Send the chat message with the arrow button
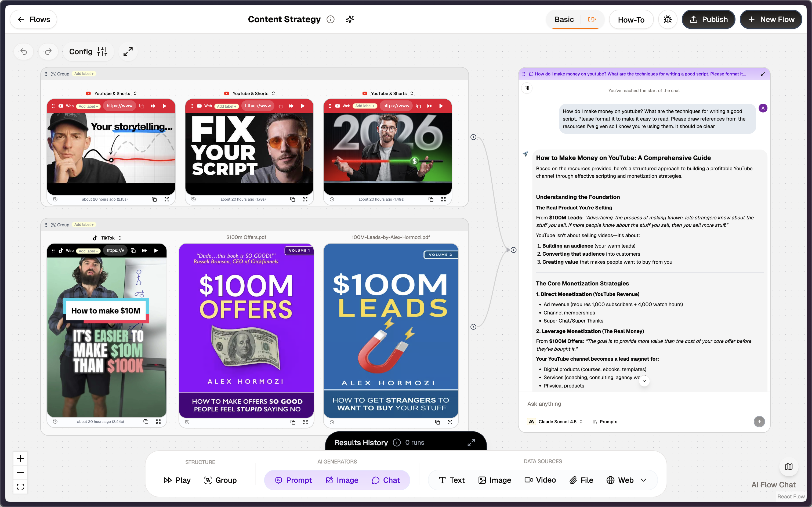812x507 pixels. click(759, 422)
